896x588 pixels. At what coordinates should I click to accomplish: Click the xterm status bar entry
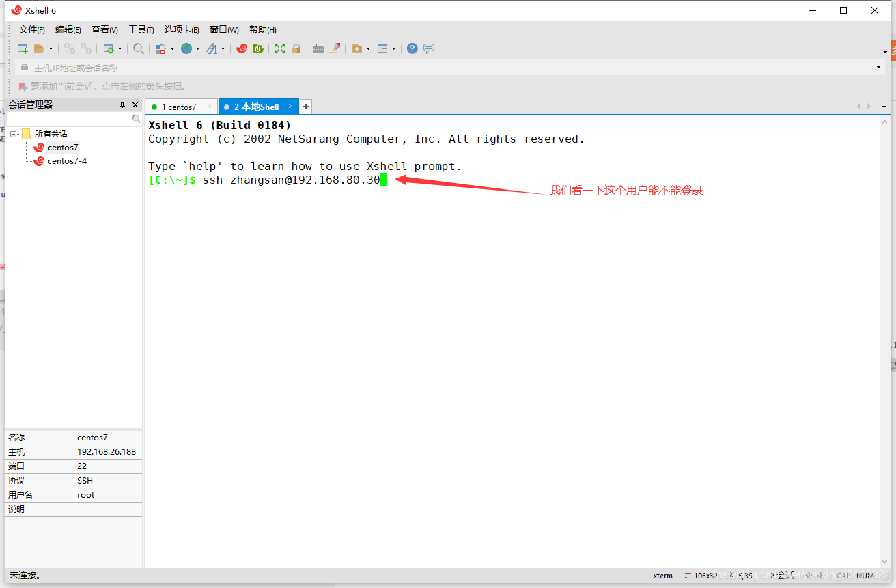pyautogui.click(x=663, y=576)
